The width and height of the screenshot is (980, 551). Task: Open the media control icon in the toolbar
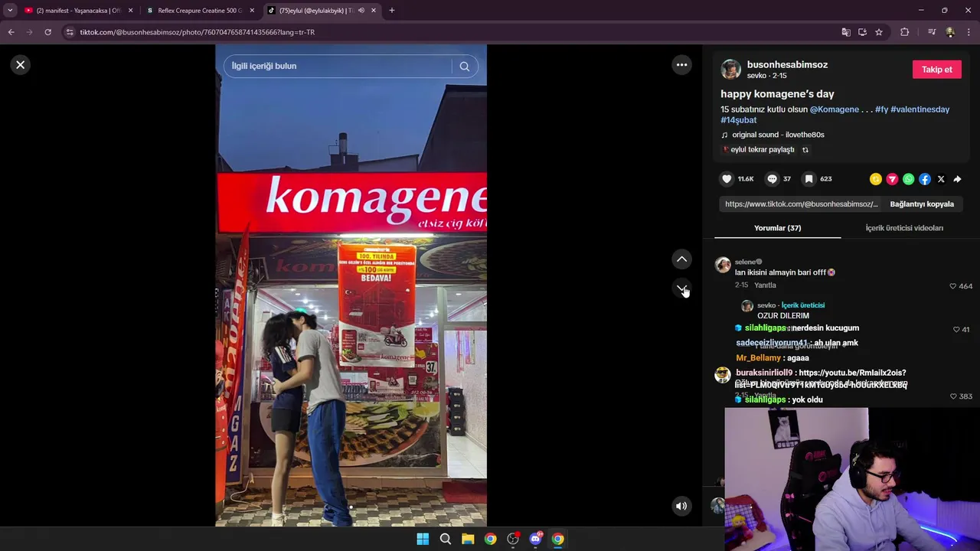[x=932, y=32]
